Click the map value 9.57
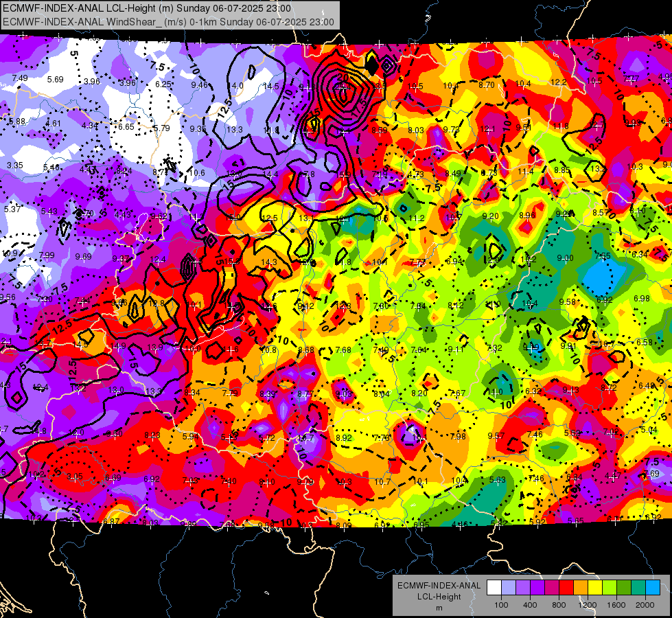Image resolution: width=672 pixels, height=618 pixels. (x=496, y=436)
